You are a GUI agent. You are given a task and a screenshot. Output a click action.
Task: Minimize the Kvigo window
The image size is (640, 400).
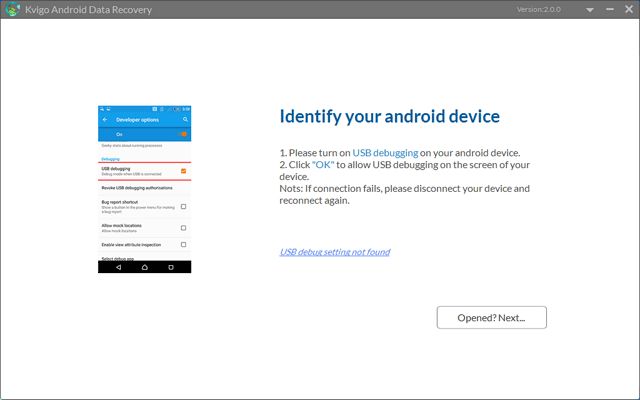coord(610,9)
